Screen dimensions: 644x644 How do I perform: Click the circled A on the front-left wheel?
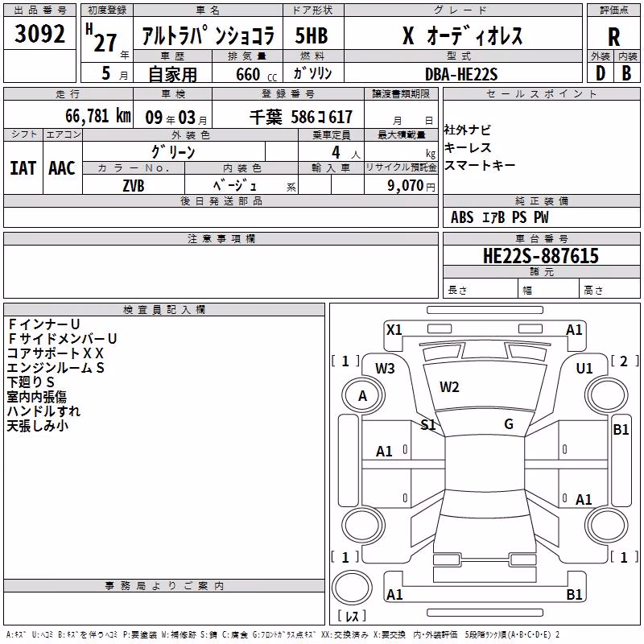click(x=362, y=396)
